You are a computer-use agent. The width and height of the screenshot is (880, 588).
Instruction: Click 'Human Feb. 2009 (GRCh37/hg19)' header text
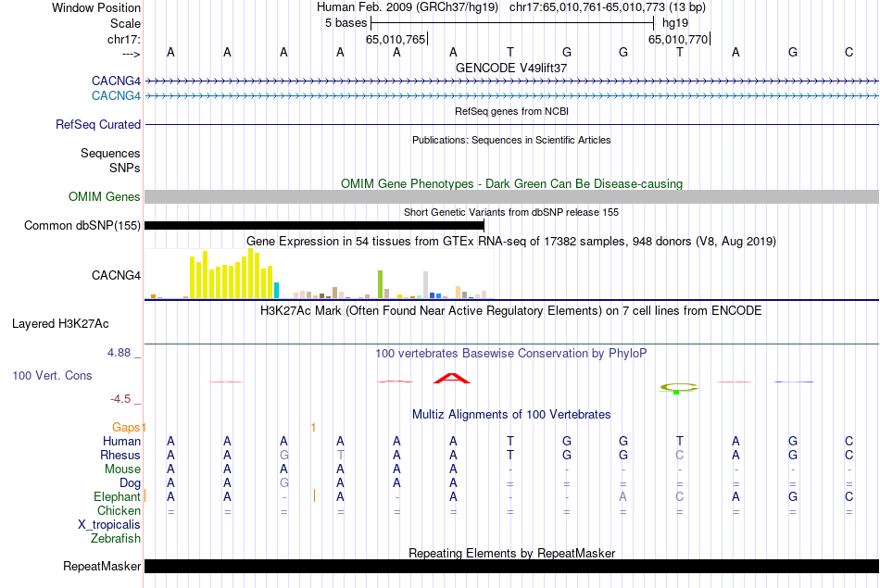408,7
